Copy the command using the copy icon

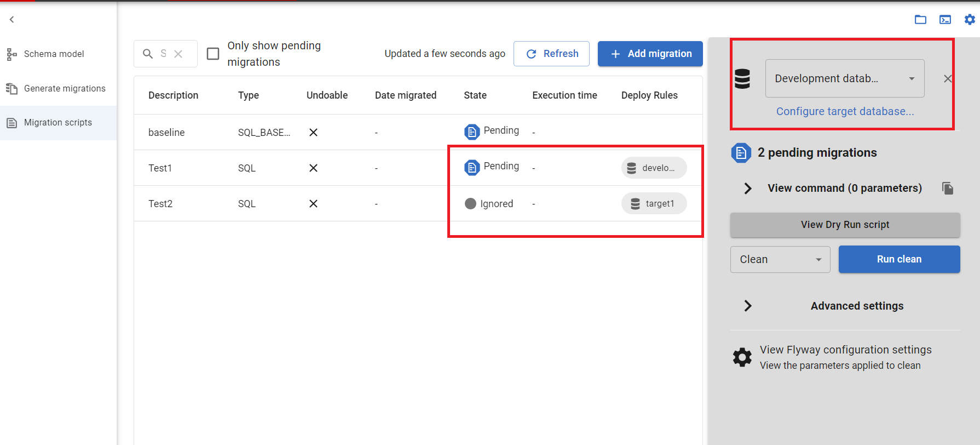[948, 189]
